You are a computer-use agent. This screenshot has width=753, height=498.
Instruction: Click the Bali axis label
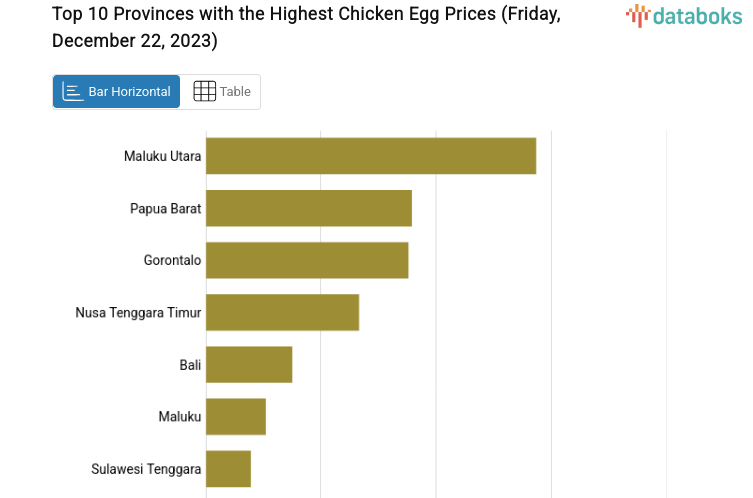[x=190, y=364]
